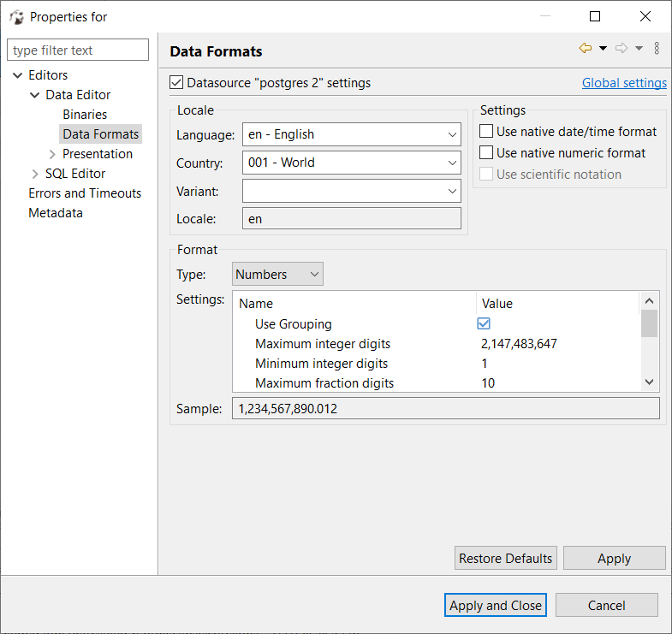Toggle Datasource "postgres 2" settings checkbox

pos(176,82)
